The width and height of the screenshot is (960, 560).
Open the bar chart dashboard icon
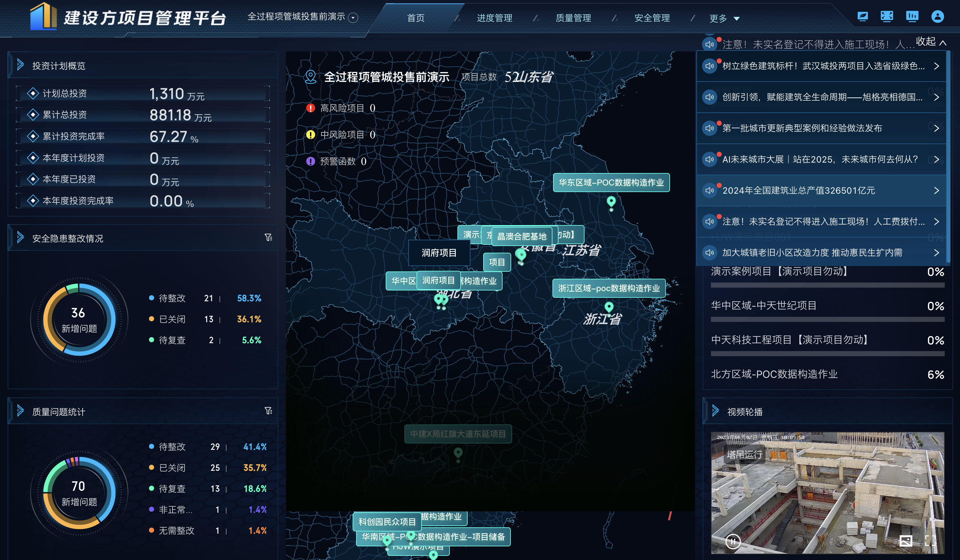pos(912,17)
